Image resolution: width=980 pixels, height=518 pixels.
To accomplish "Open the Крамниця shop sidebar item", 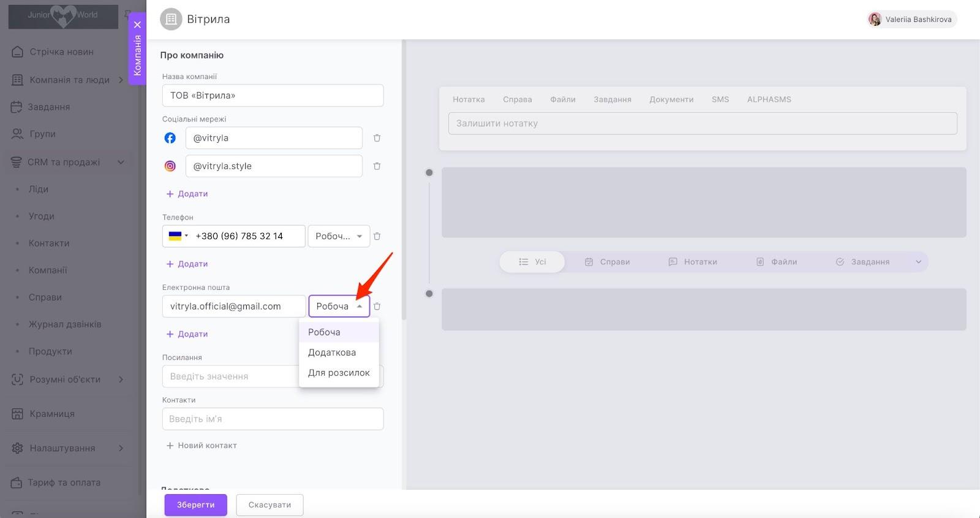I will (52, 414).
